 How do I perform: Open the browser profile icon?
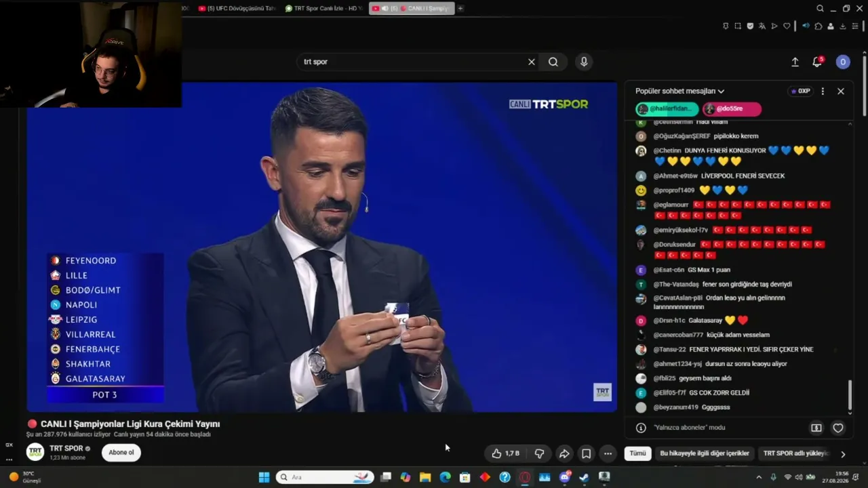tap(831, 26)
